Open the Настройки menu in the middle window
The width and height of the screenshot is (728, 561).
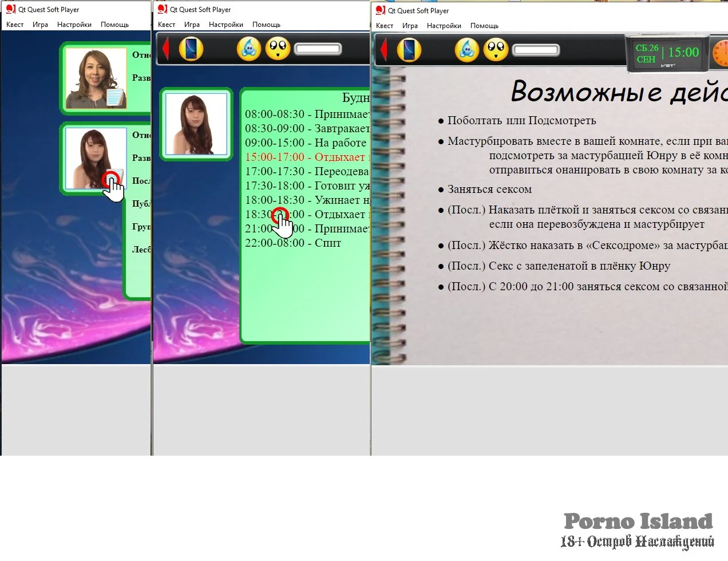point(226,25)
